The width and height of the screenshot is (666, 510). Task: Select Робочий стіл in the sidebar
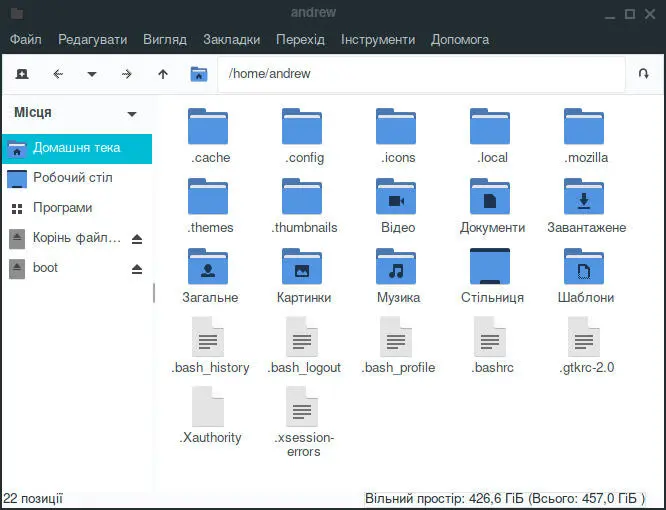click(x=77, y=178)
